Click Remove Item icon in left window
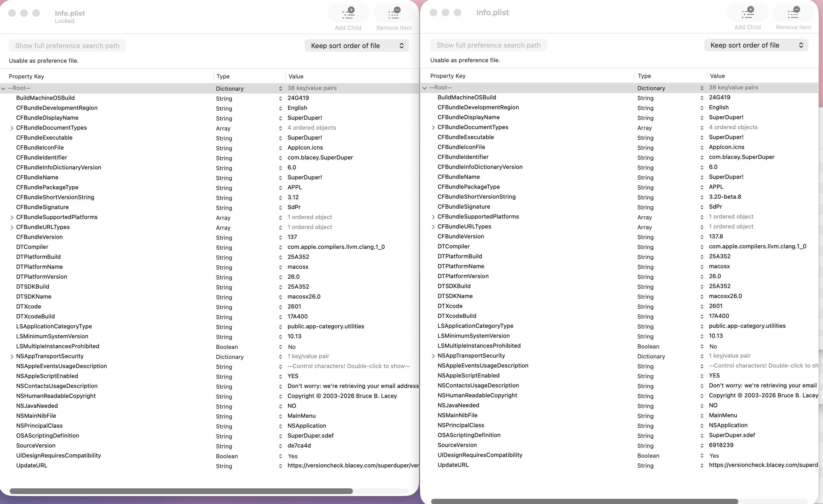Screen dimensions: 823x504 (x=394, y=13)
